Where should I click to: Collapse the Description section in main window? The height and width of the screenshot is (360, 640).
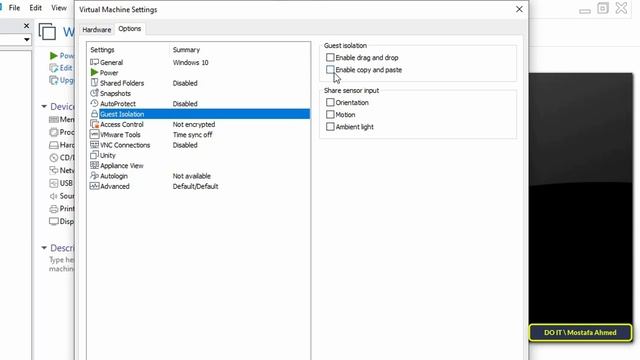[x=44, y=248]
